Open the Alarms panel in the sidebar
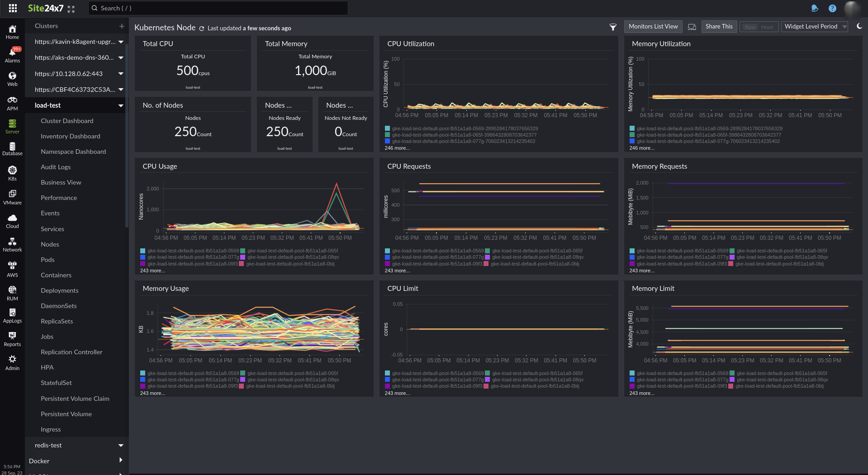 (x=12, y=54)
